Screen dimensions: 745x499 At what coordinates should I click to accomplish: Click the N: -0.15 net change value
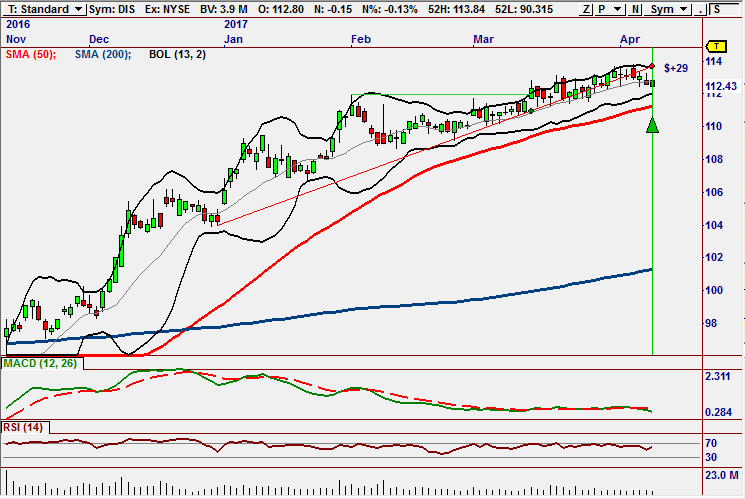pyautogui.click(x=333, y=9)
